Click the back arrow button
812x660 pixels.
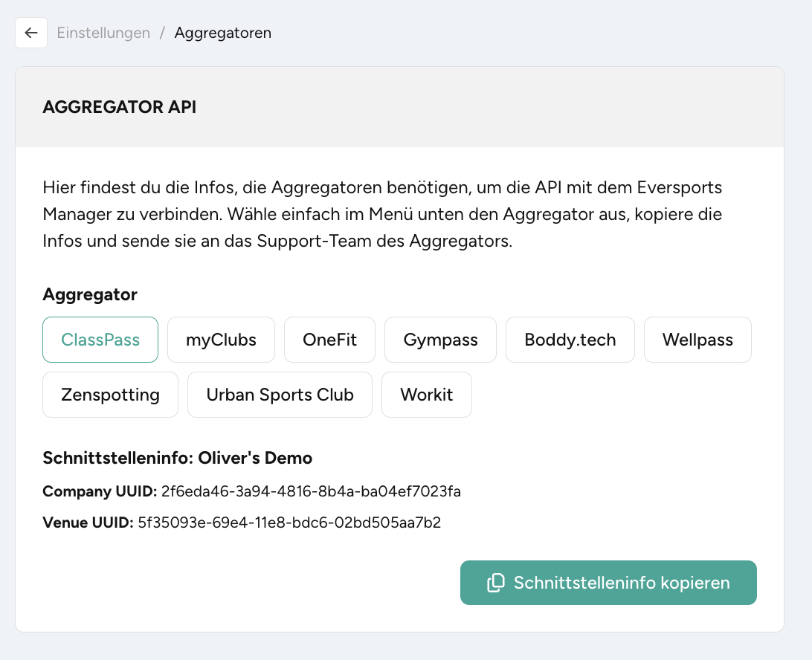(31, 33)
